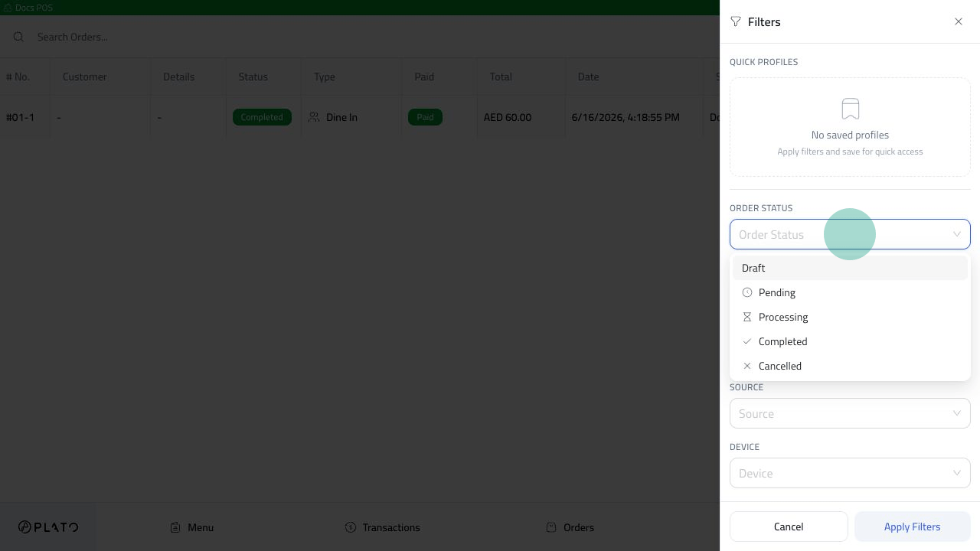The image size is (980, 551).
Task: Click the Menu clipboard icon
Action: (175, 527)
